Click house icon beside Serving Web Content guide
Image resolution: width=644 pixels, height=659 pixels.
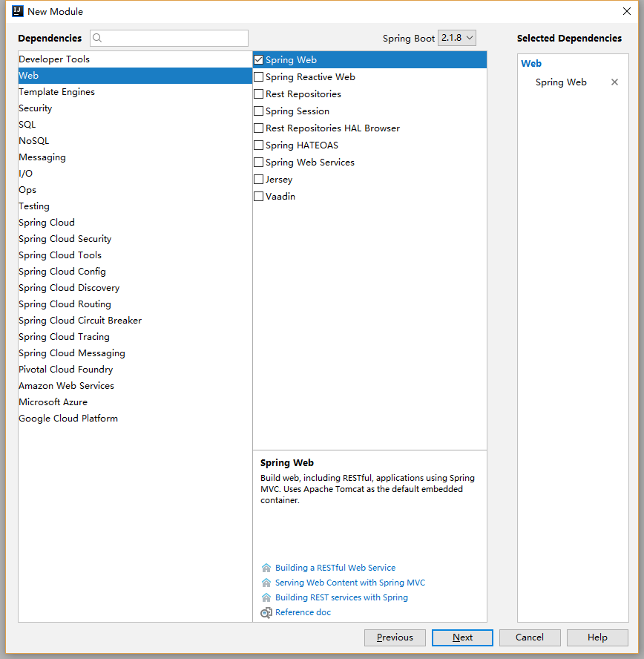(x=266, y=583)
